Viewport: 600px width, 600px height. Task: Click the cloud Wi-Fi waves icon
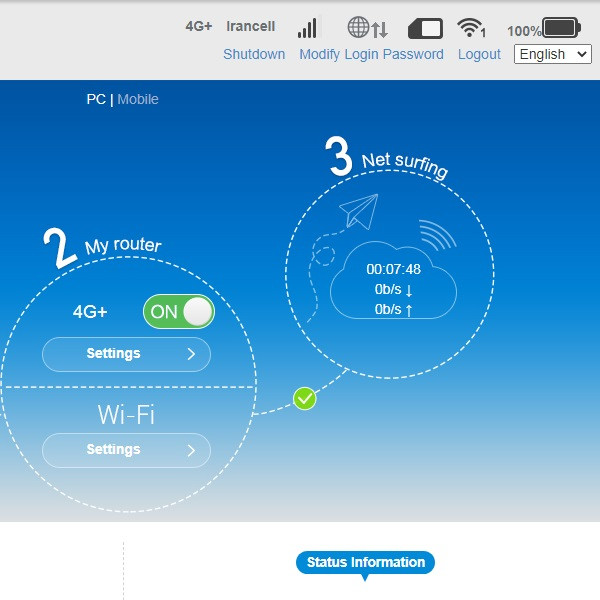(x=435, y=236)
